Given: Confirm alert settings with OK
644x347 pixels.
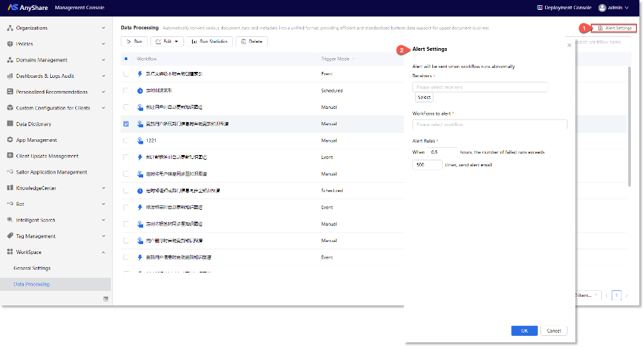Looking at the screenshot, I should tap(524, 331).
